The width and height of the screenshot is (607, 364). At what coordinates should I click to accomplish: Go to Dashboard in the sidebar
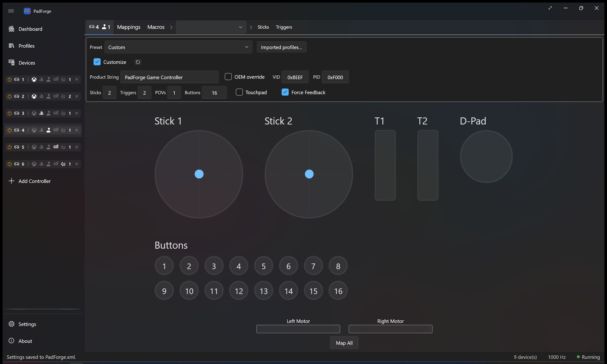pos(43,29)
